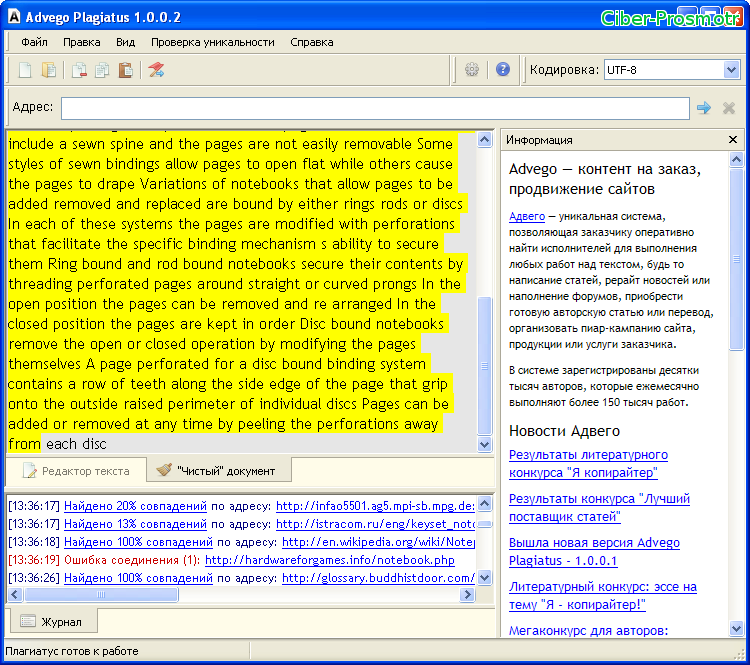750x665 pixels.
Task: Click text editor scroll down arrow
Action: (485, 444)
